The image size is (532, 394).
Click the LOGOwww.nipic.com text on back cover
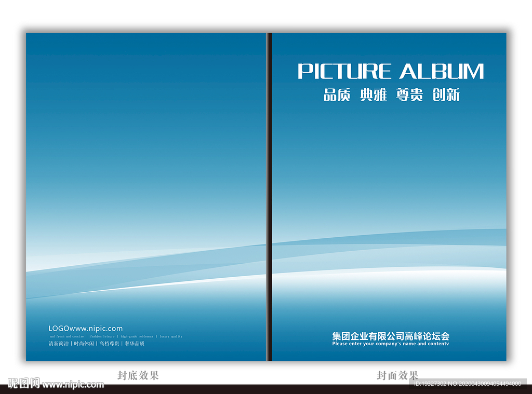click(x=86, y=328)
